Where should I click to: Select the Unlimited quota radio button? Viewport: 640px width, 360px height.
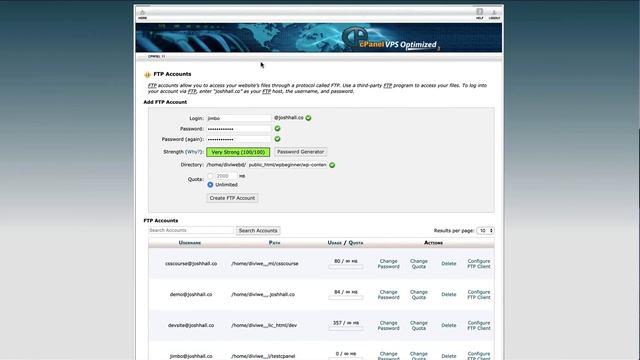click(210, 185)
